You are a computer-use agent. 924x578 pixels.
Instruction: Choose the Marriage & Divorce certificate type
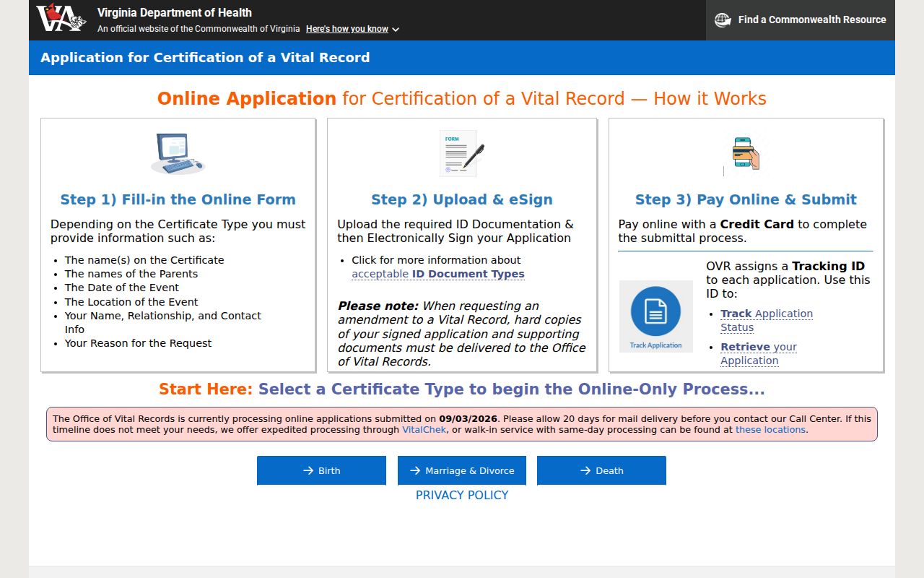point(462,470)
